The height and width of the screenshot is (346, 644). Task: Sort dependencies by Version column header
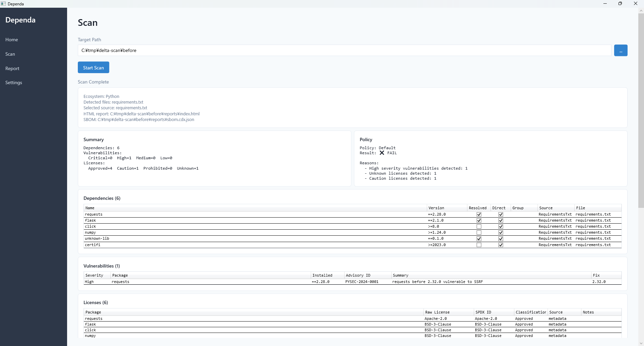[x=446, y=208]
